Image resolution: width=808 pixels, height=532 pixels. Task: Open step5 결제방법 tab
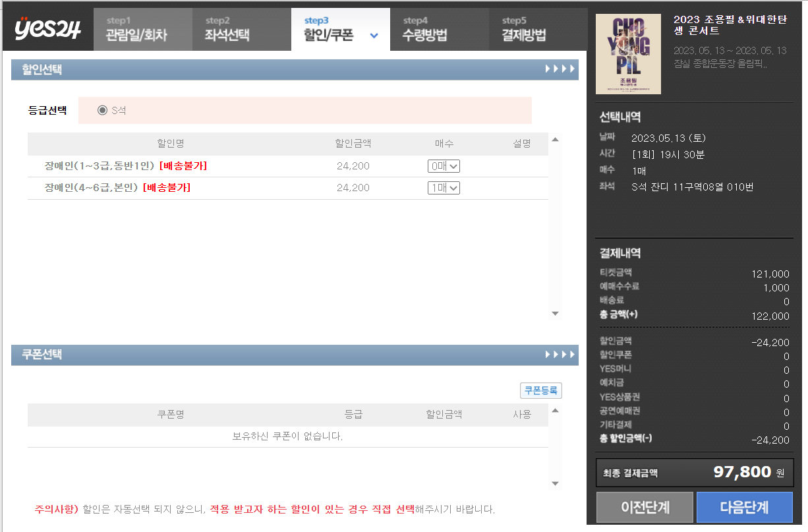[538, 29]
